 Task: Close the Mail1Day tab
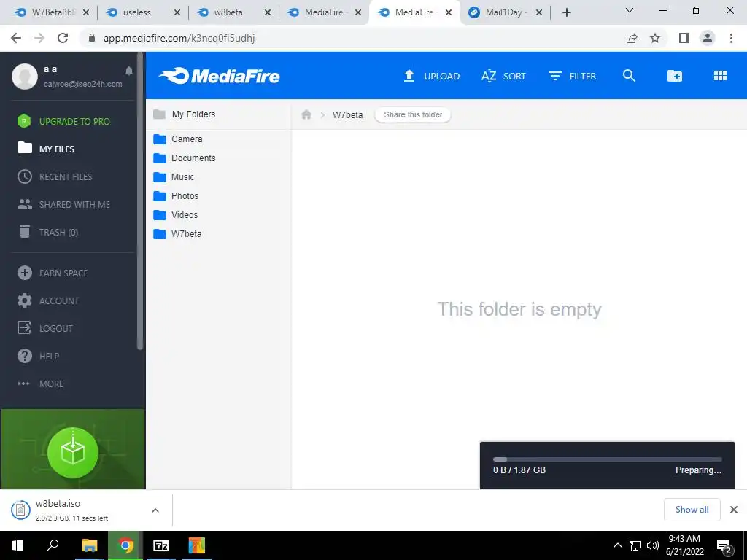click(539, 13)
